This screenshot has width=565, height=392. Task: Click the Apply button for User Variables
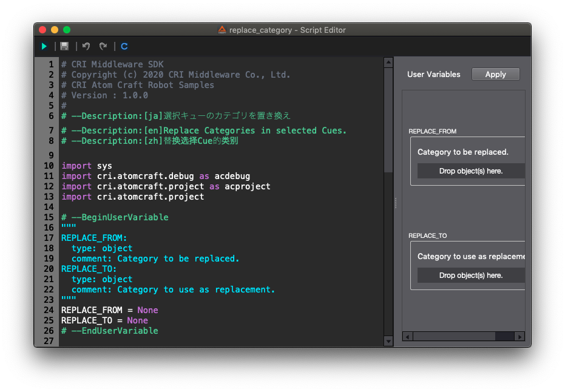[x=495, y=74]
